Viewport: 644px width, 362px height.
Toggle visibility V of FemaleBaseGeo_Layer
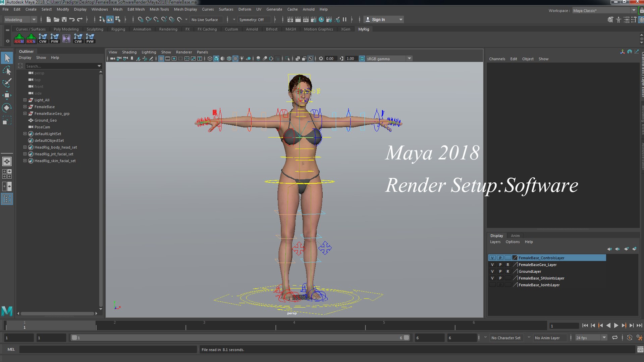[492, 265]
